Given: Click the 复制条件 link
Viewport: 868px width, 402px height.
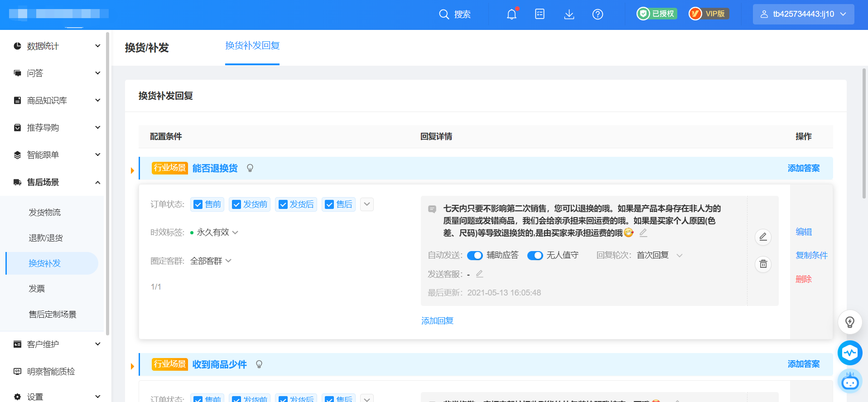Looking at the screenshot, I should pyautogui.click(x=811, y=255).
